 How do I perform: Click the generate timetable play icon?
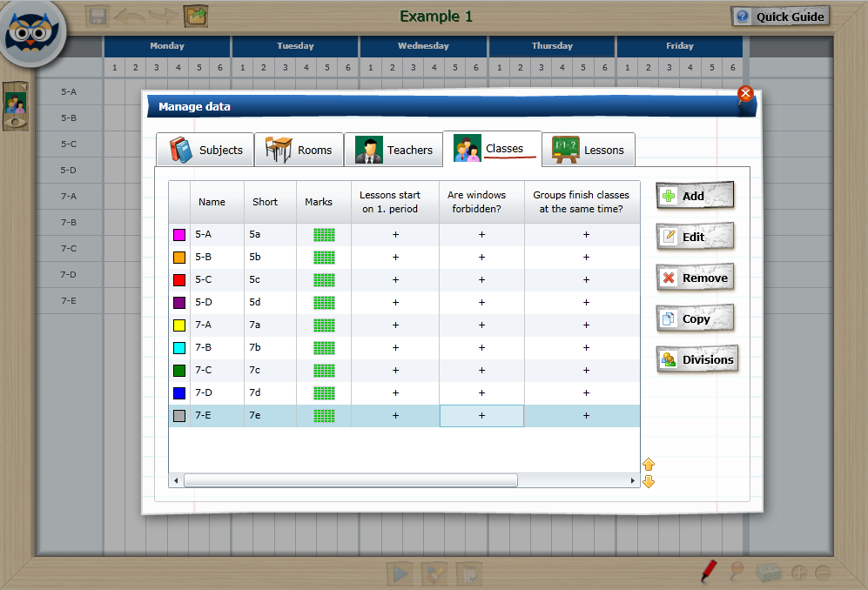coord(399,574)
